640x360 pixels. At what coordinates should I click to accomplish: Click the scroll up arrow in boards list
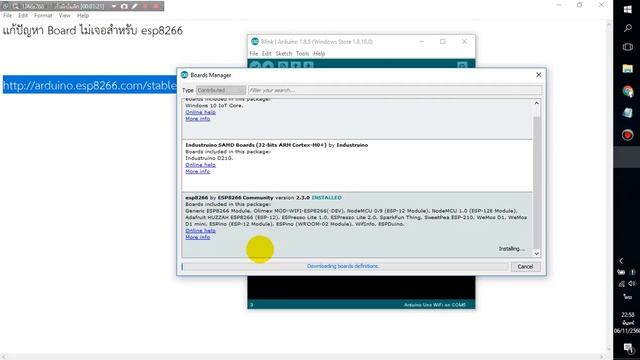(537, 103)
